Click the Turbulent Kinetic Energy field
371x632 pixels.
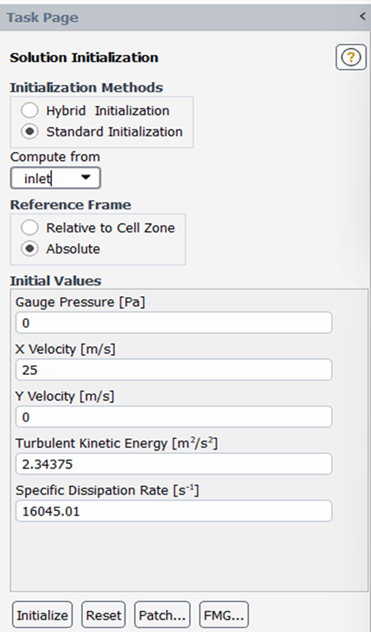coord(174,464)
